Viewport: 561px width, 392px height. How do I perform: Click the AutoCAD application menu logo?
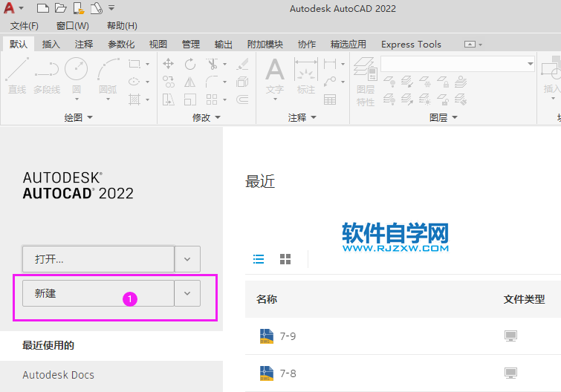tap(8, 8)
